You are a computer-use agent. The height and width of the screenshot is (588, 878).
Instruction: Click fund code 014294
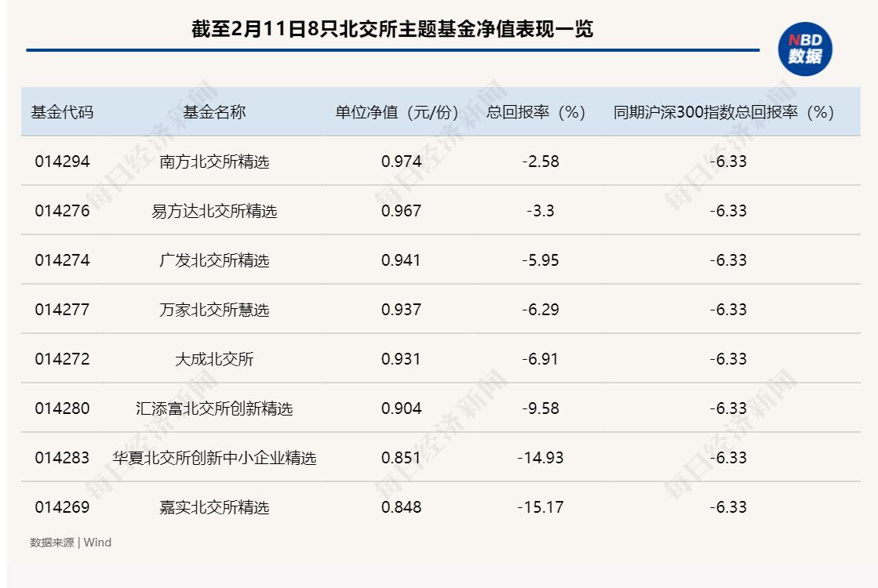[62, 162]
